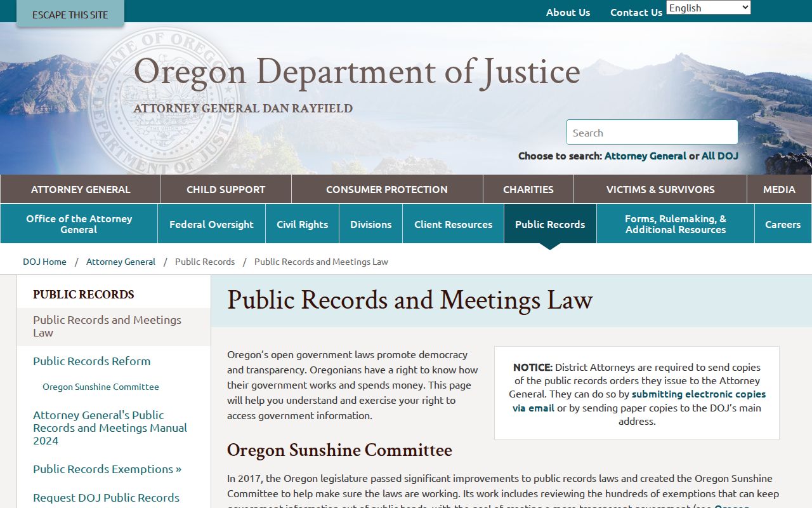Select the Client Resources tab
This screenshot has width=812, height=508.
tap(453, 224)
